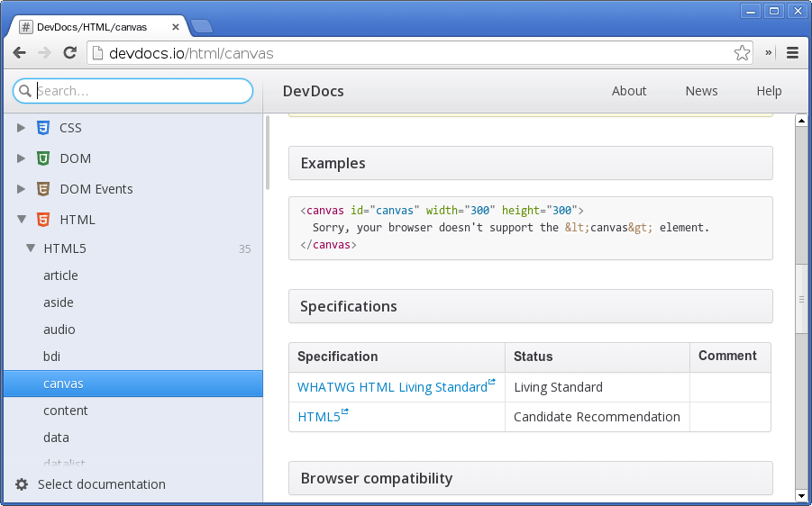Expand the DOM tree node
Image resolution: width=812 pixels, height=506 pixels.
click(x=21, y=158)
